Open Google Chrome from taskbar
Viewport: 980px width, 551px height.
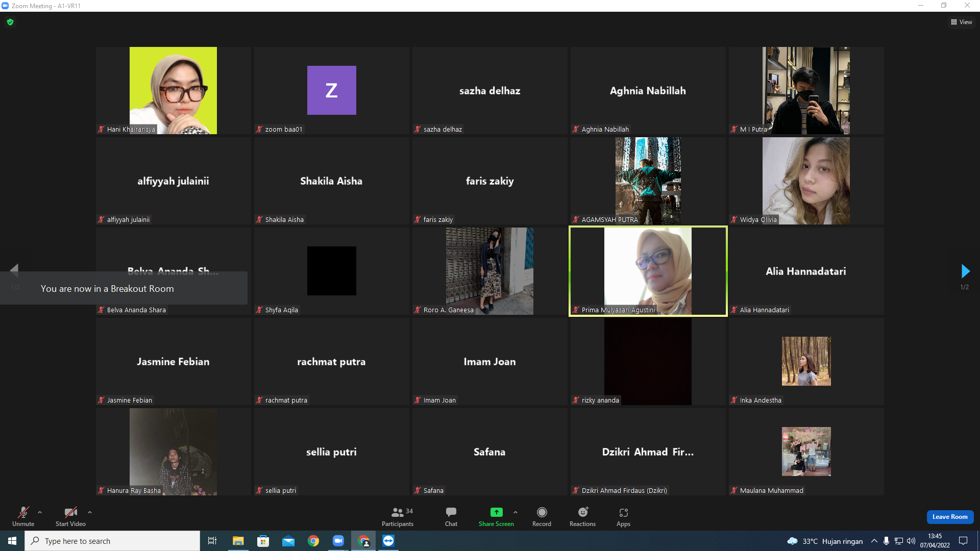313,541
